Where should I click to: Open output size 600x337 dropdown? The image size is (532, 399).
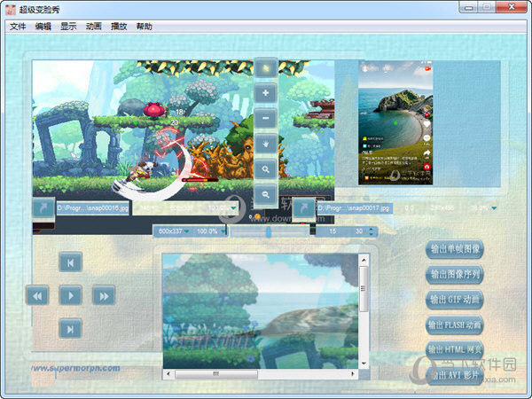pyautogui.click(x=186, y=231)
